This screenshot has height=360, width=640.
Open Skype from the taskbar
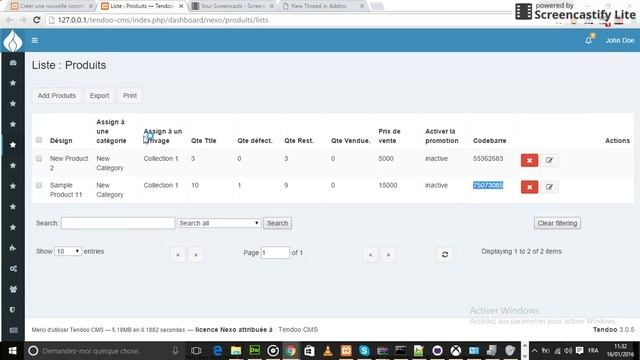(x=364, y=351)
